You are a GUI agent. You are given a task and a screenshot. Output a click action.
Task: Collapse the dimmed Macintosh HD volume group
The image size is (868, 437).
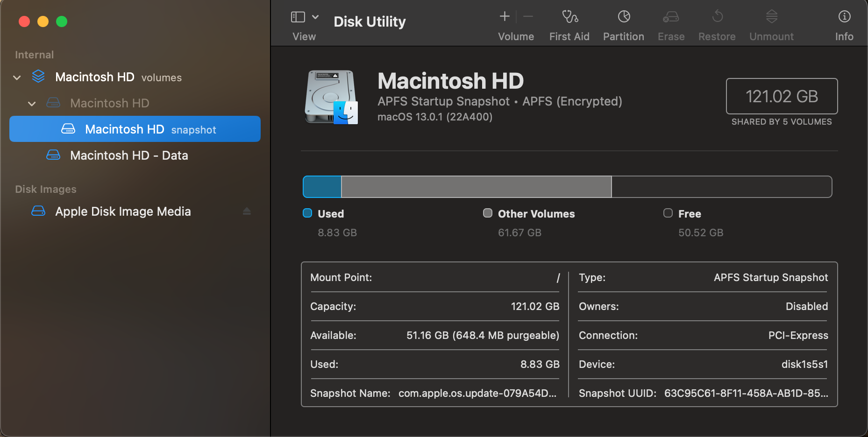pyautogui.click(x=32, y=104)
